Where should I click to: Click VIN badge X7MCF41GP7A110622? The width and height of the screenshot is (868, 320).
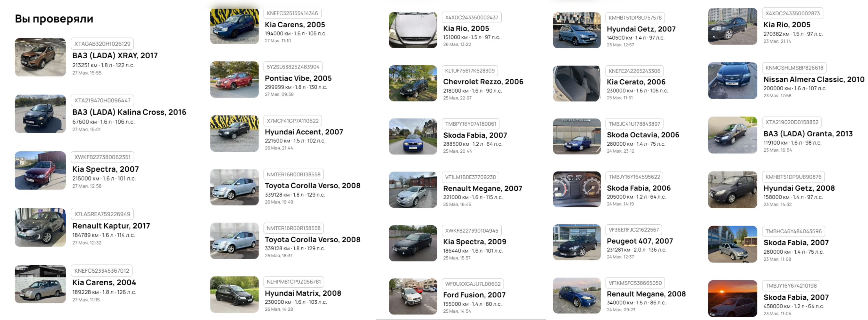292,121
